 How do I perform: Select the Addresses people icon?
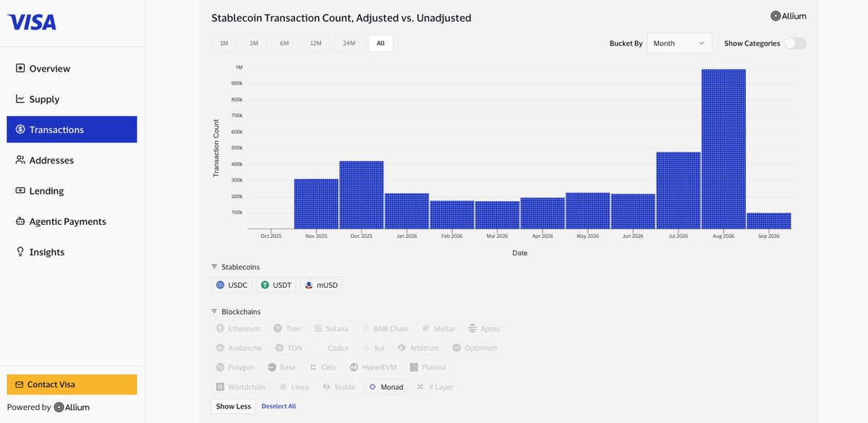[20, 160]
